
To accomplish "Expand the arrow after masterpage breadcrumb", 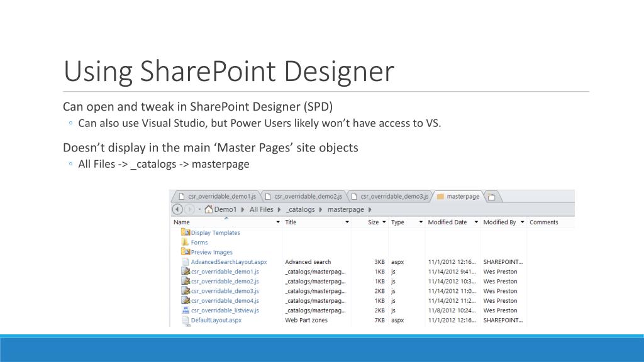I will (370, 209).
